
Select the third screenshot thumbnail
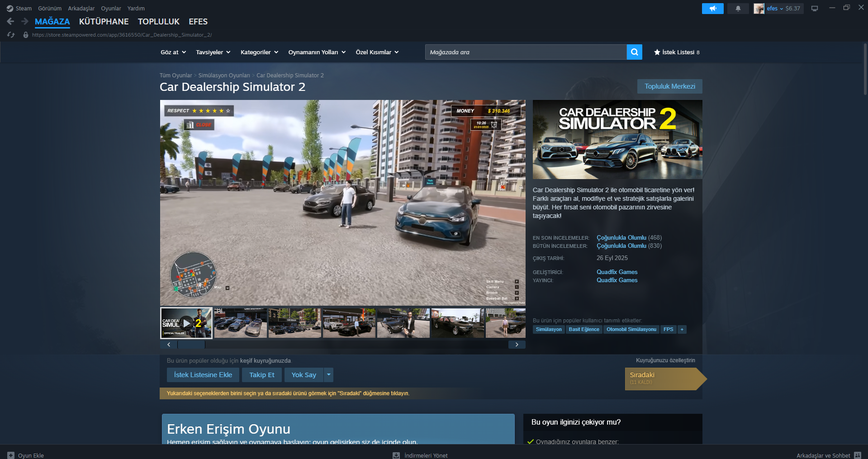point(295,323)
